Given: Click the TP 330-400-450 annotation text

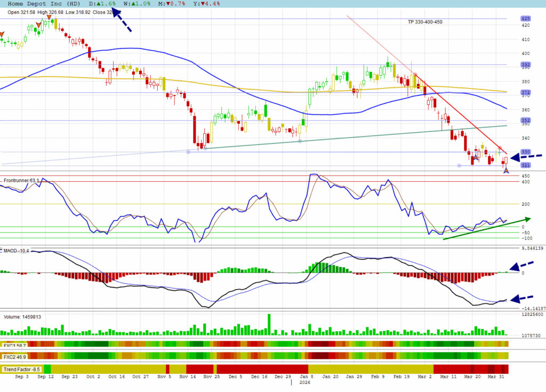Looking at the screenshot, I should coord(424,22).
